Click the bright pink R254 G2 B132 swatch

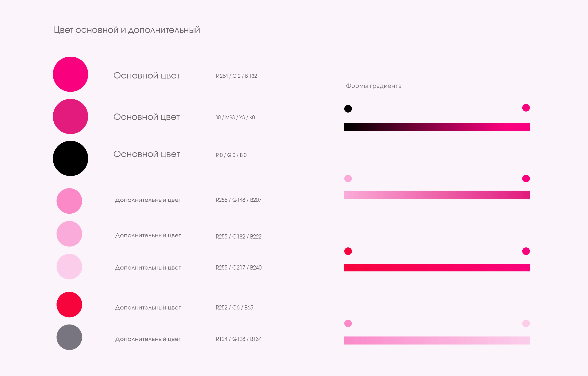click(70, 74)
